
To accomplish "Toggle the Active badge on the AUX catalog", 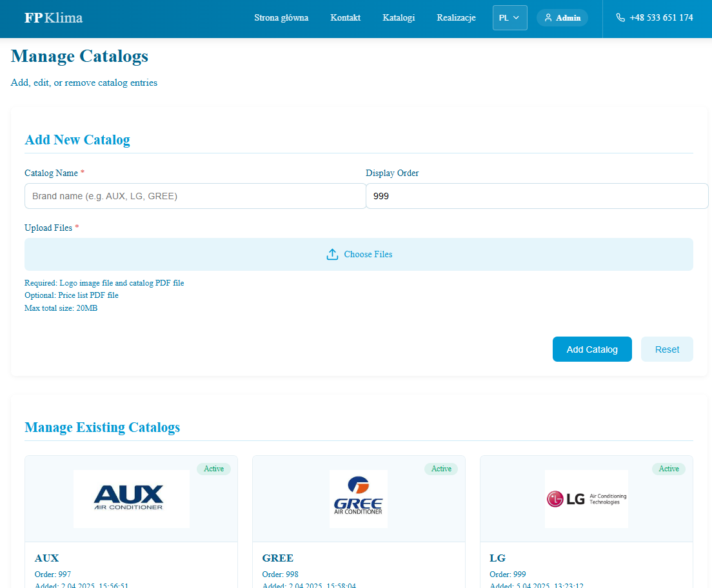I will click(213, 469).
